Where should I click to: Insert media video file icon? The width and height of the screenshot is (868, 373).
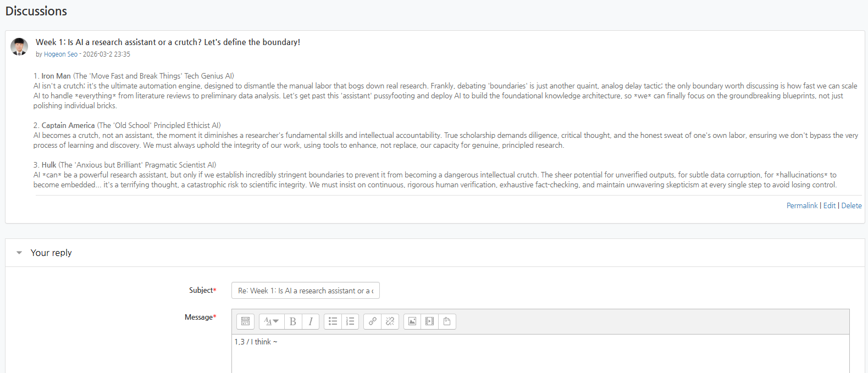430,321
